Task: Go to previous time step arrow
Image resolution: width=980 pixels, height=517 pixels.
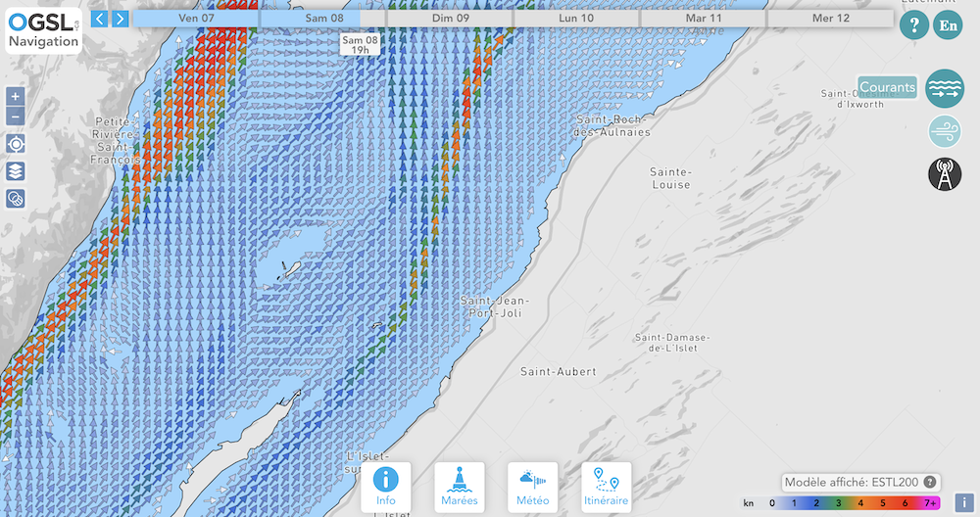Action: tap(99, 19)
